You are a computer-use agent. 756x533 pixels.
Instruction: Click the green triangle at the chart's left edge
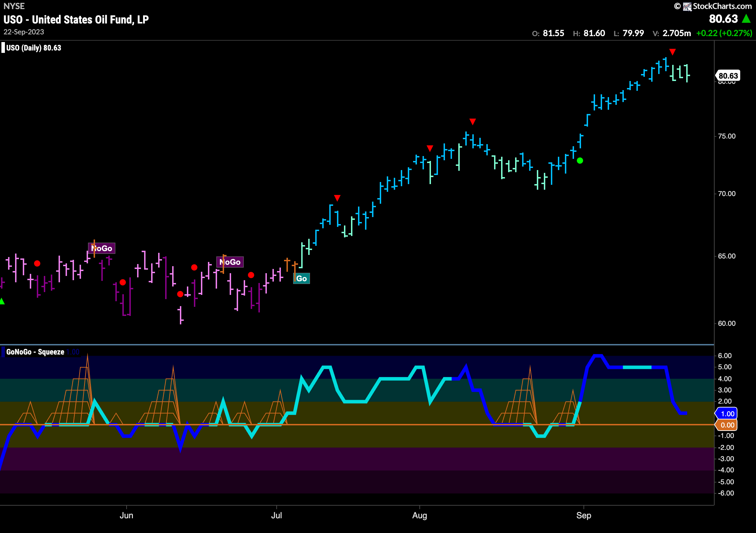tap(2, 301)
